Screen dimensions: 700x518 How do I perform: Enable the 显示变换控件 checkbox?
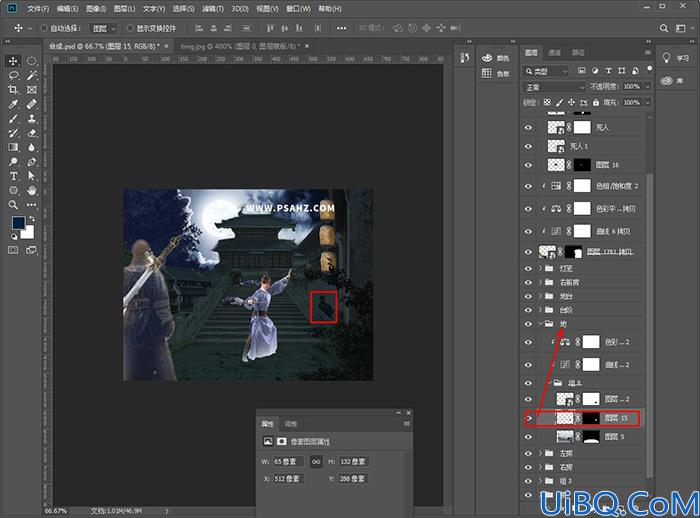[x=130, y=28]
